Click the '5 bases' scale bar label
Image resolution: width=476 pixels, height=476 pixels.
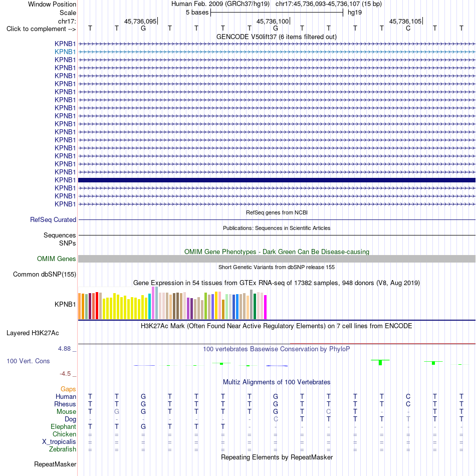click(x=197, y=13)
